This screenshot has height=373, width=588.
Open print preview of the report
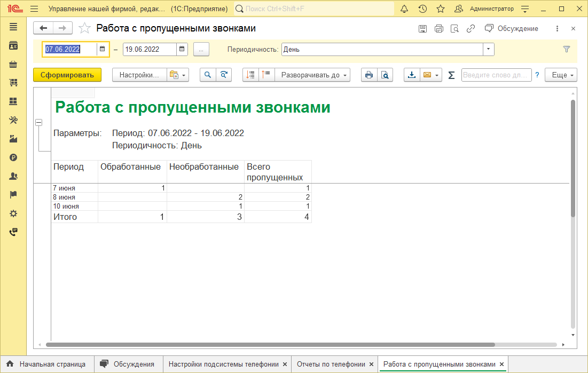coord(385,75)
